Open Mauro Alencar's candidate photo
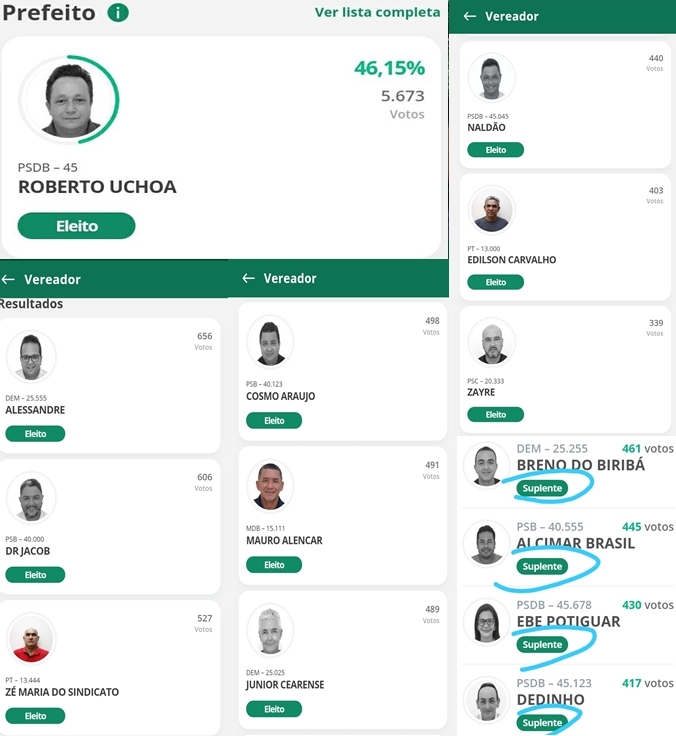This screenshot has height=736, width=676. 270,486
